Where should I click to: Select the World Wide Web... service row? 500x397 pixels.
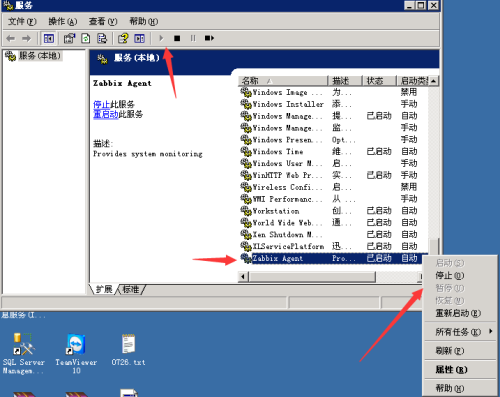click(333, 223)
